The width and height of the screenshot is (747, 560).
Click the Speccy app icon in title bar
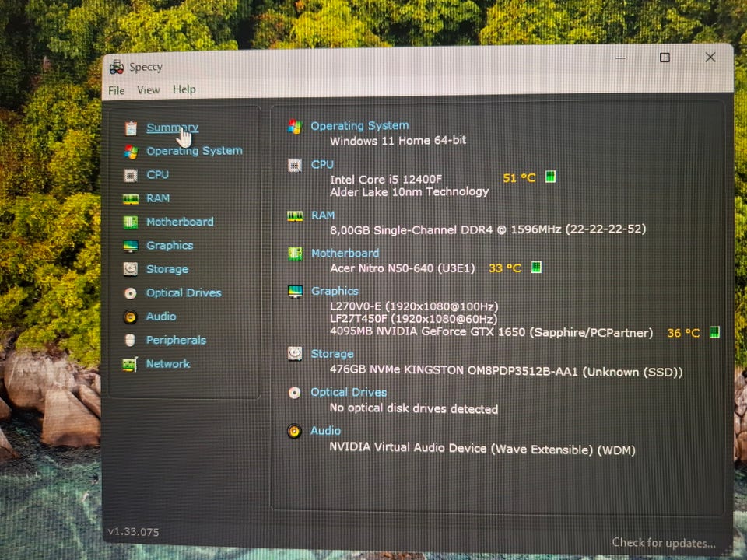pos(116,67)
